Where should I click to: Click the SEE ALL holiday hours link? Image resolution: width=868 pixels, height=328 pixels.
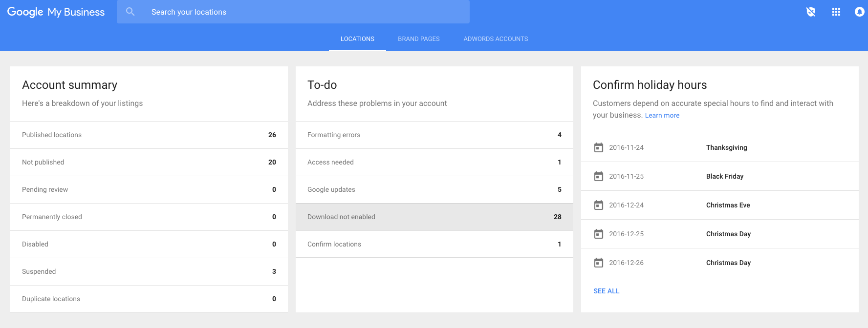coord(606,291)
